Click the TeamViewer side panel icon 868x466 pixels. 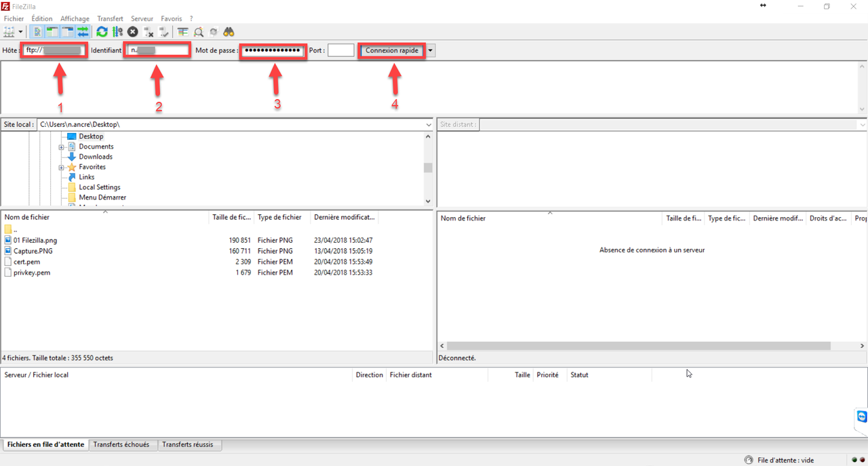click(x=861, y=416)
